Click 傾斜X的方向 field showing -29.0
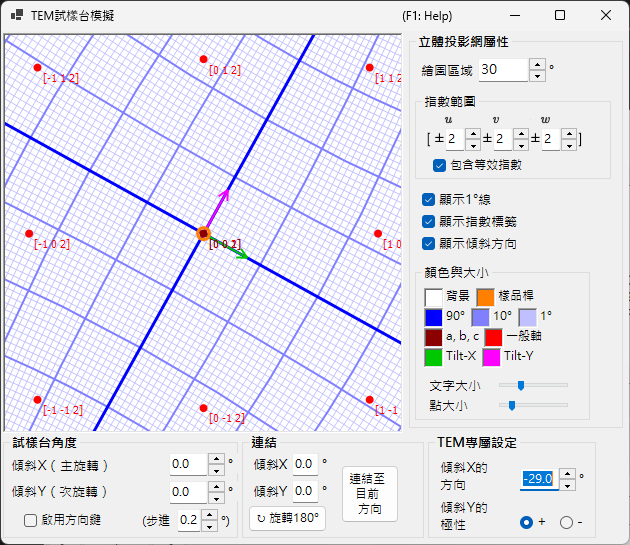The image size is (630, 545). (539, 479)
